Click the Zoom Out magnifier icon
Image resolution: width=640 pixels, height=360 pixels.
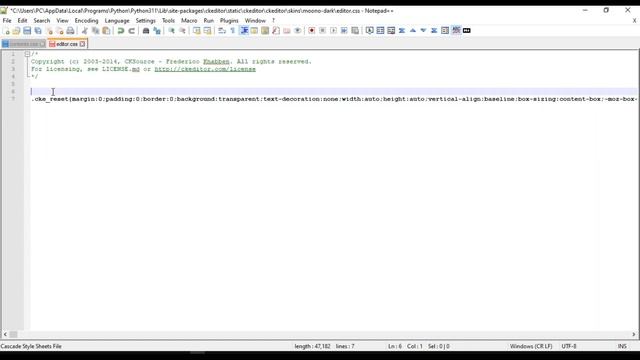[x=182, y=31]
